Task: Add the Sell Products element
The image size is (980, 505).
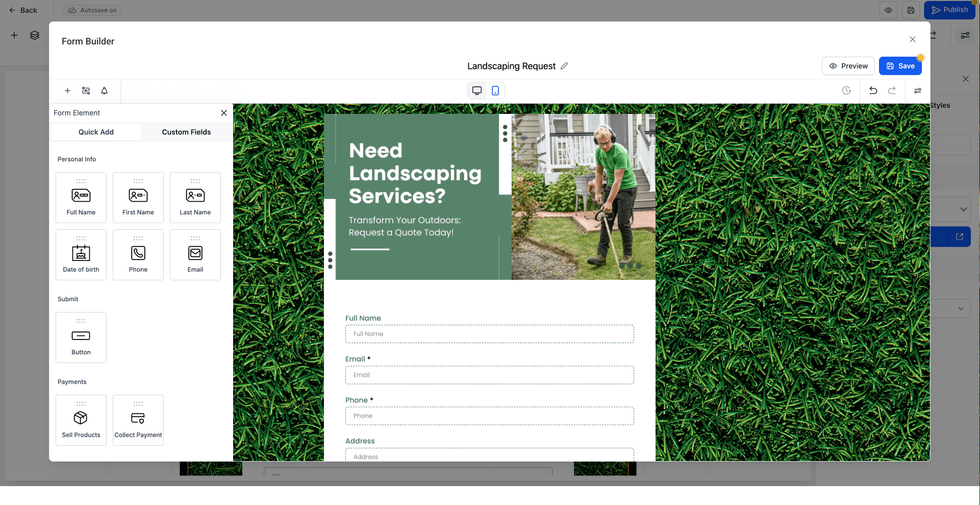Action: pos(81,420)
